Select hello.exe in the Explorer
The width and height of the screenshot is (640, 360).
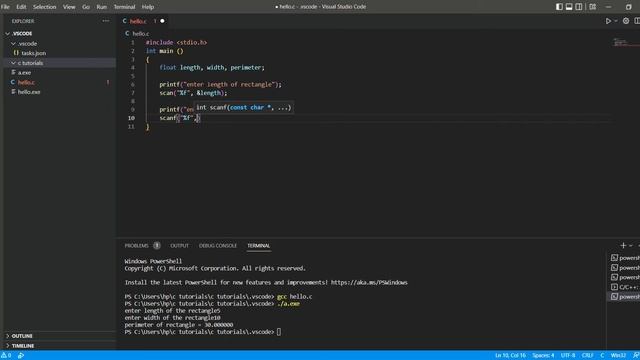click(x=29, y=92)
